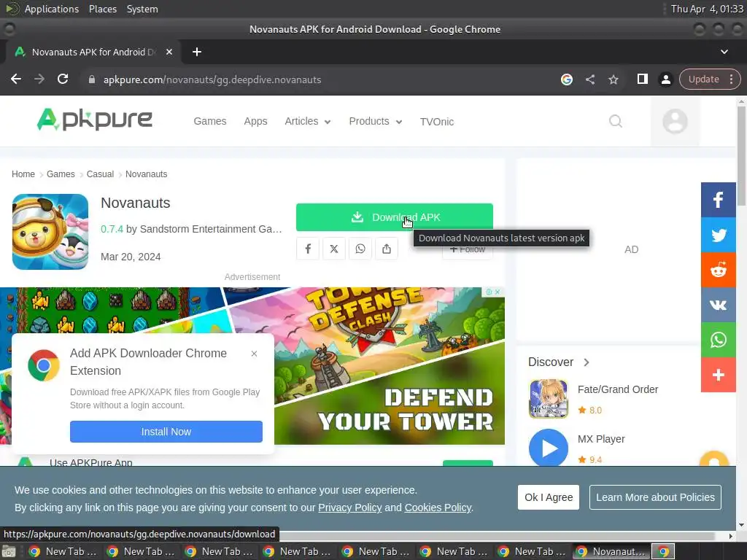Open a new browser tab

click(x=197, y=52)
